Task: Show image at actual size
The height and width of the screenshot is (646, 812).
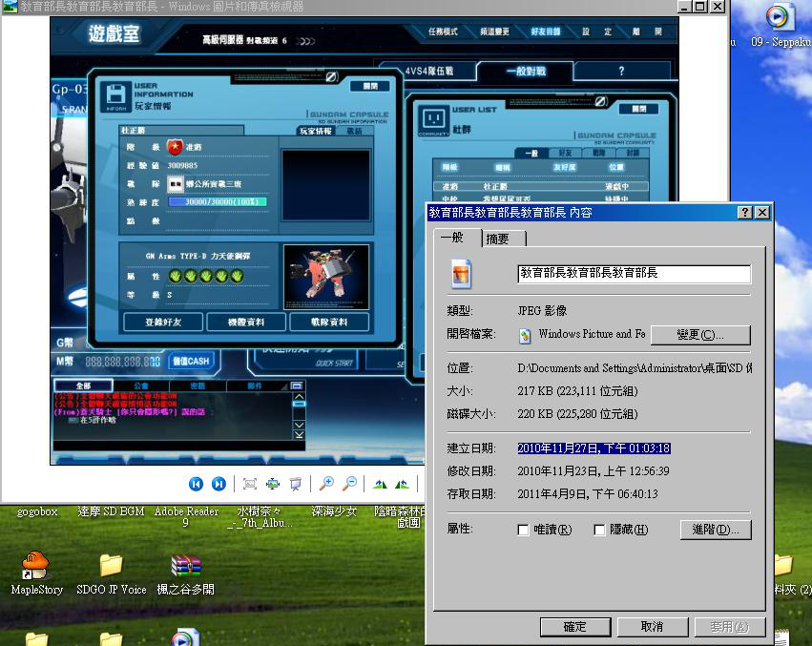Action: (x=273, y=484)
